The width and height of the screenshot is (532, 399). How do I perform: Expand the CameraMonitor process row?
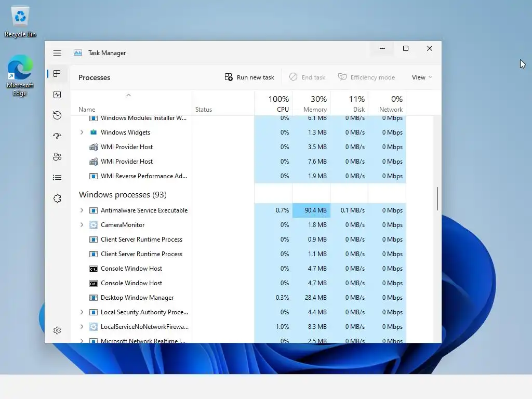click(x=82, y=225)
